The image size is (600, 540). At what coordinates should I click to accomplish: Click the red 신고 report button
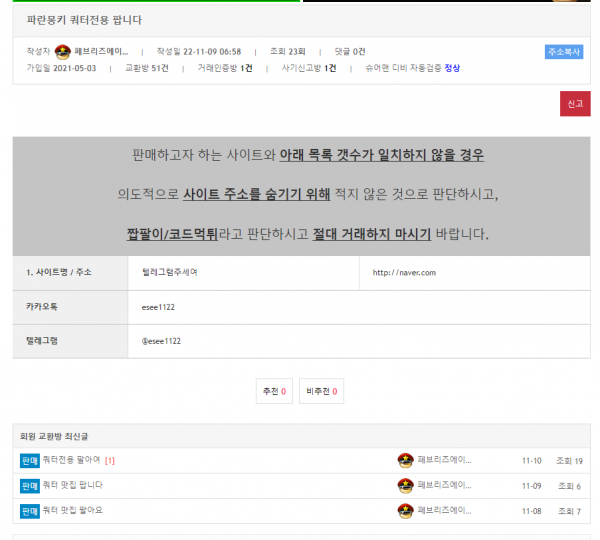(x=575, y=104)
